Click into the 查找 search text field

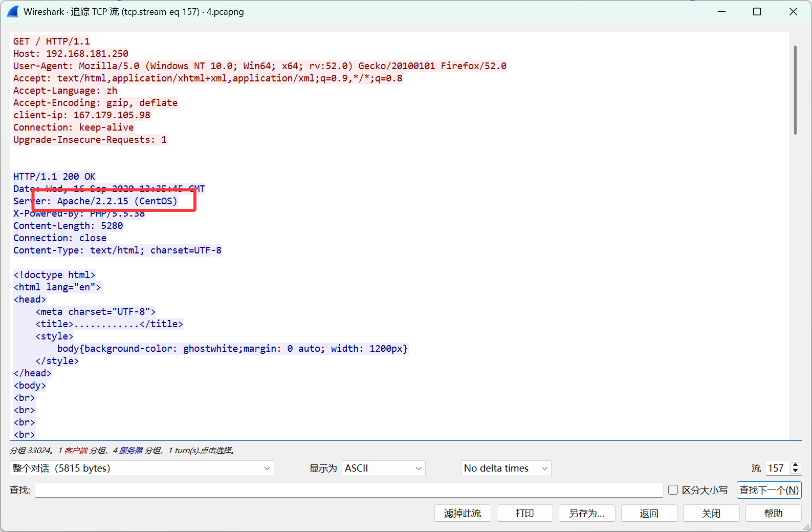348,490
